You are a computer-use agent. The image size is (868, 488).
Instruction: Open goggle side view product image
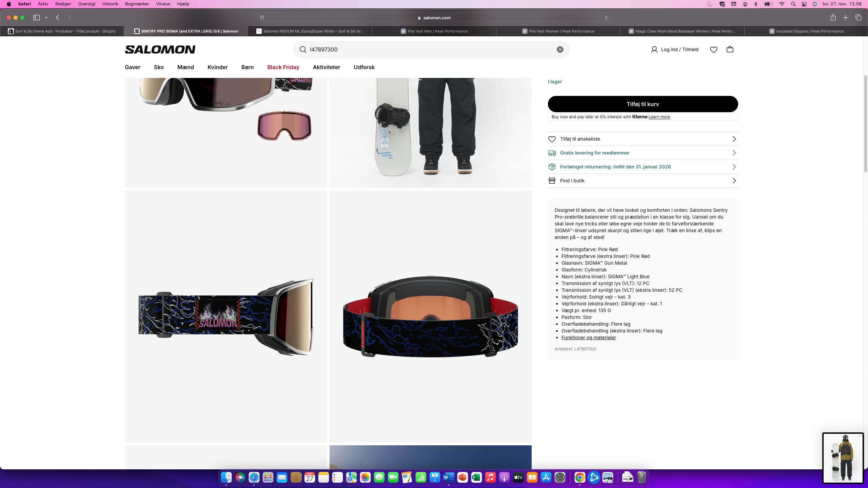(x=226, y=316)
